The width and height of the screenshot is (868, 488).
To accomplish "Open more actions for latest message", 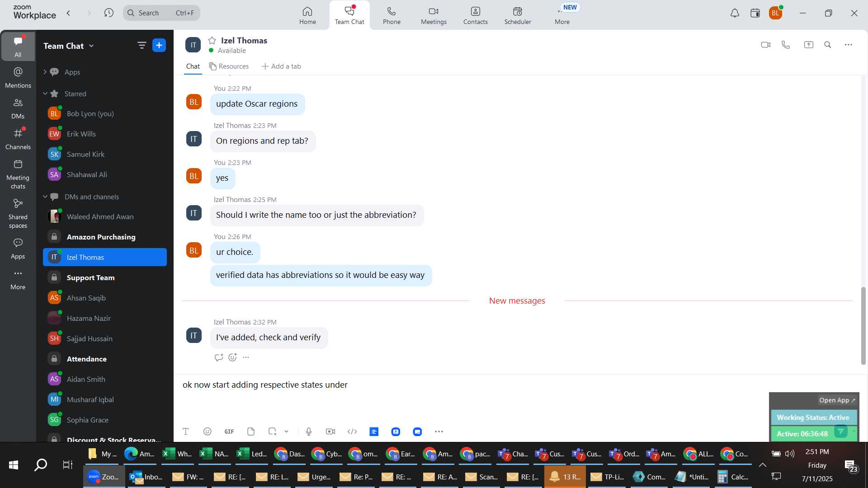I will click(x=246, y=357).
